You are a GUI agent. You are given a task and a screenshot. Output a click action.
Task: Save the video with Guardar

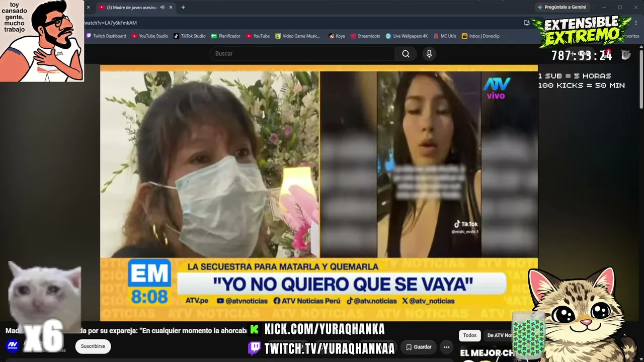tap(419, 347)
